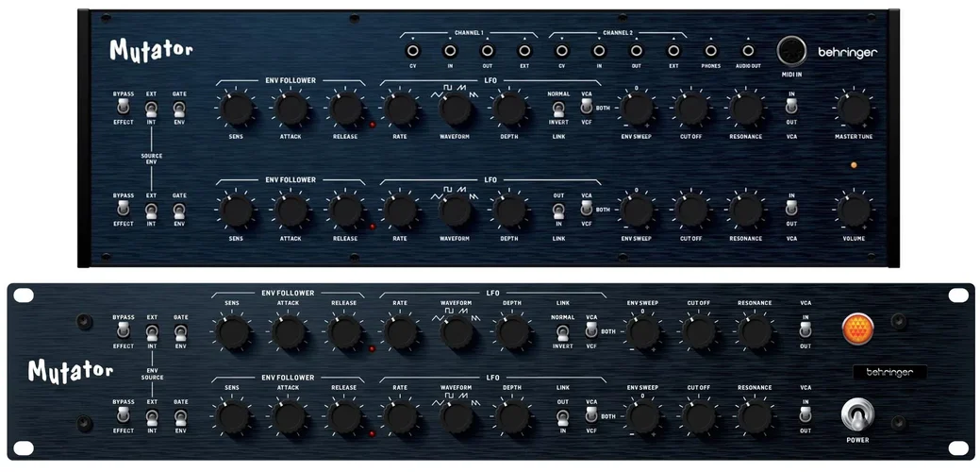
Task: Click lower-row CUT OFF knob on rack unit
Action: pos(699,417)
